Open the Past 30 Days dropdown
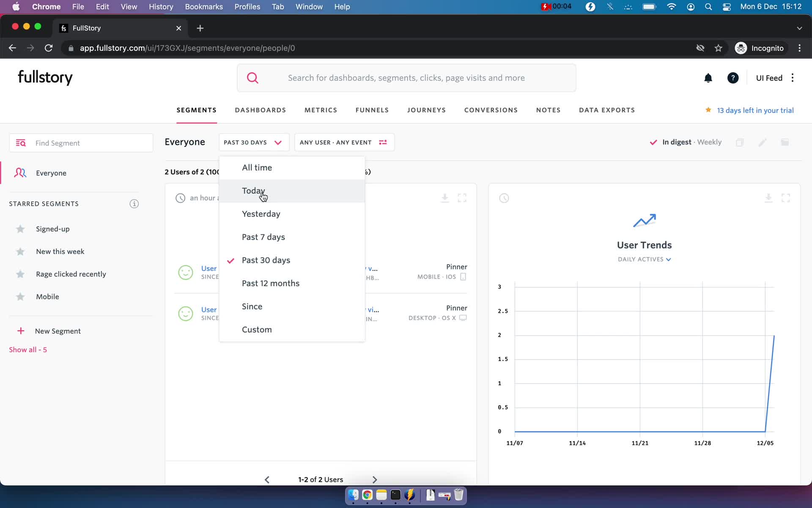Image resolution: width=812 pixels, height=508 pixels. 254,142
